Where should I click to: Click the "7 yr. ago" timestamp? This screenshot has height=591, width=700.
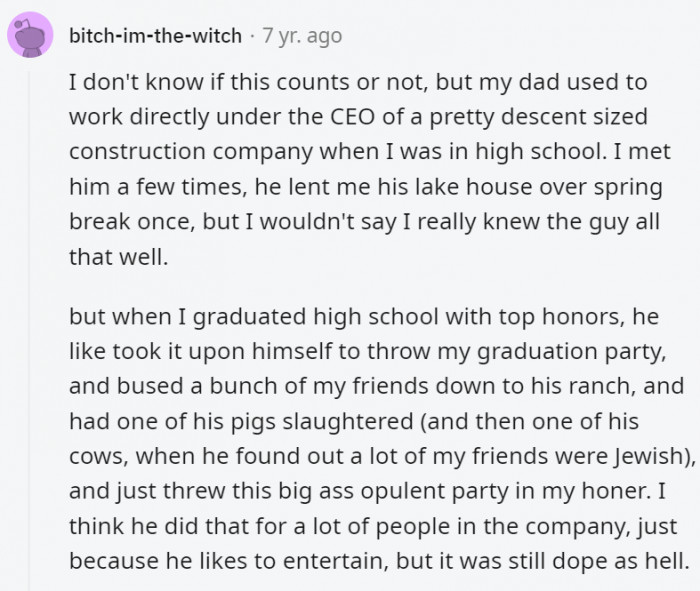coord(302,36)
